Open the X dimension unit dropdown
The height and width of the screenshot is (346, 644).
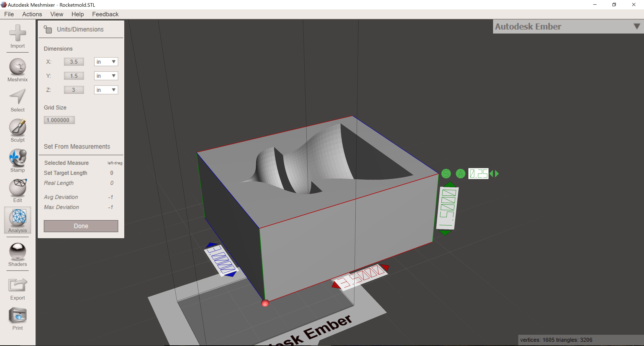coord(106,62)
